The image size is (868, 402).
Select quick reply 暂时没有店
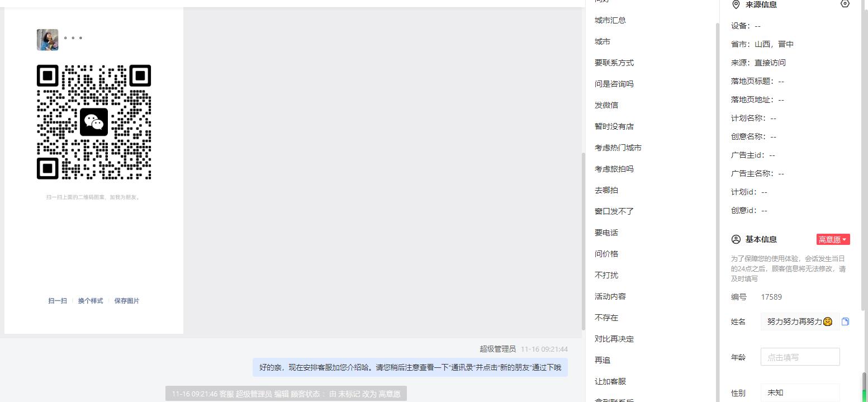(x=614, y=126)
